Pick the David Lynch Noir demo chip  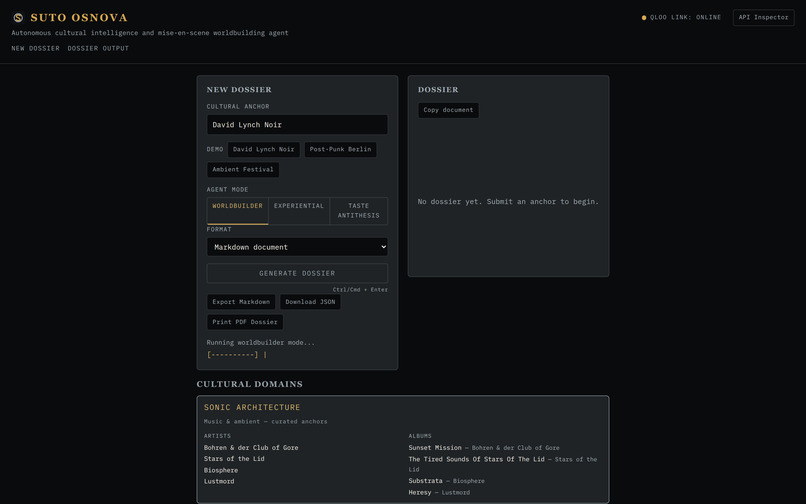point(264,150)
